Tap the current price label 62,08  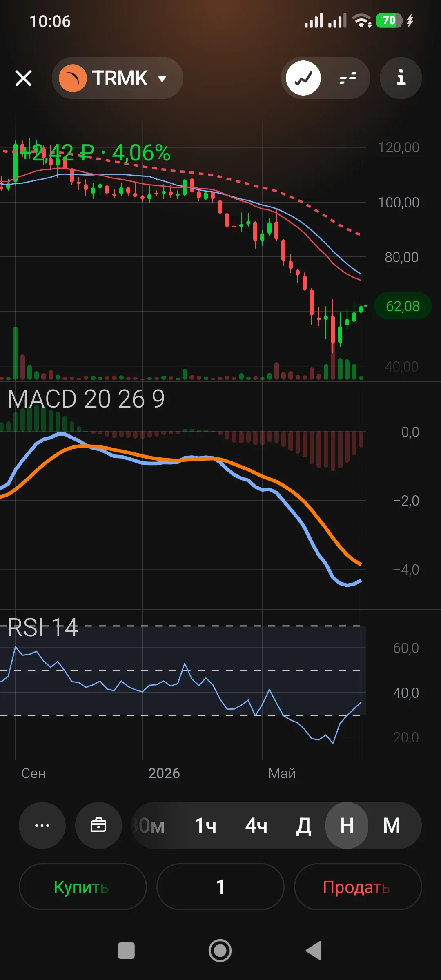[x=403, y=306]
